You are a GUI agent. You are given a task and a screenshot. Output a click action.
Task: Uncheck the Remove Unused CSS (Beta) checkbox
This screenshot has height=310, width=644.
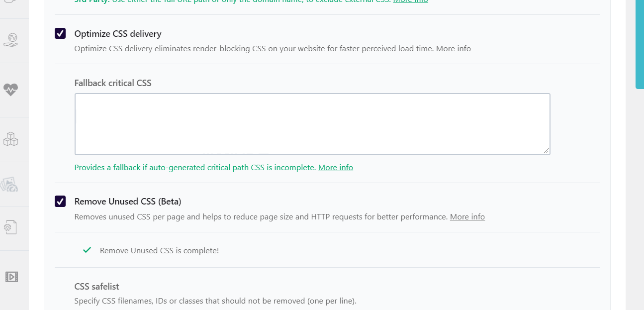tap(60, 202)
